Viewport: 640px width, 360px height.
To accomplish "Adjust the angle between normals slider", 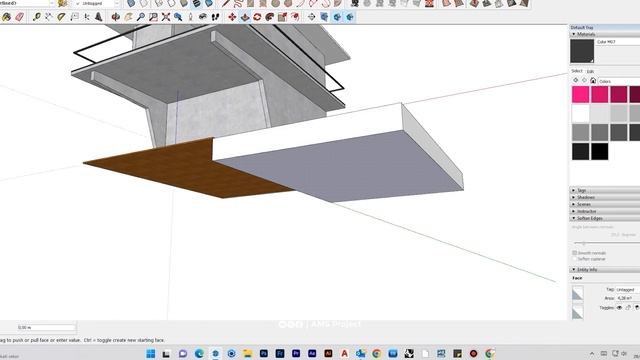I will [x=584, y=243].
